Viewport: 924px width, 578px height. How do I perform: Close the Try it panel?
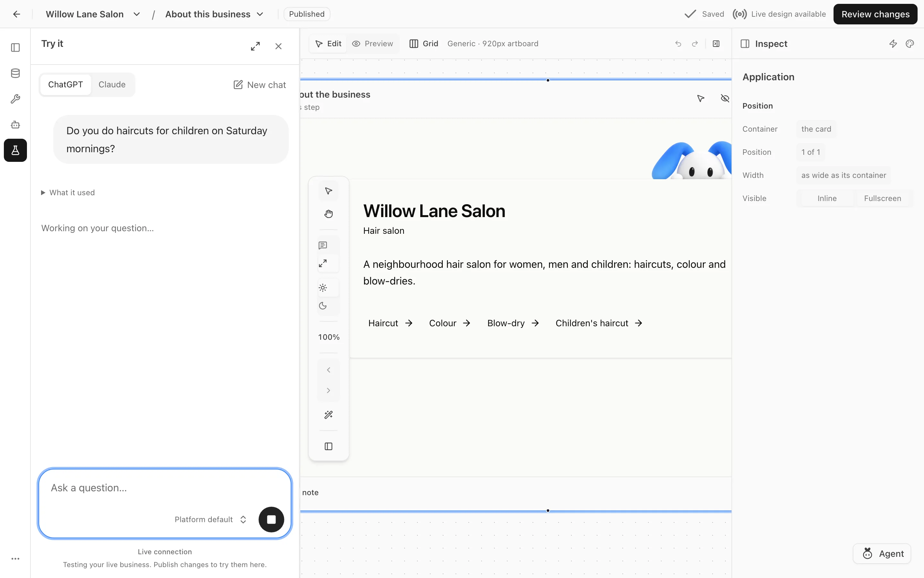click(278, 46)
